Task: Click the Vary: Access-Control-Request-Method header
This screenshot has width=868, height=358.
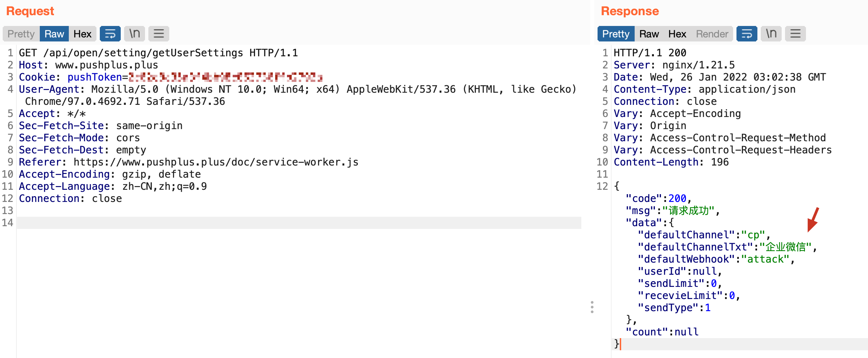Action: tap(720, 138)
